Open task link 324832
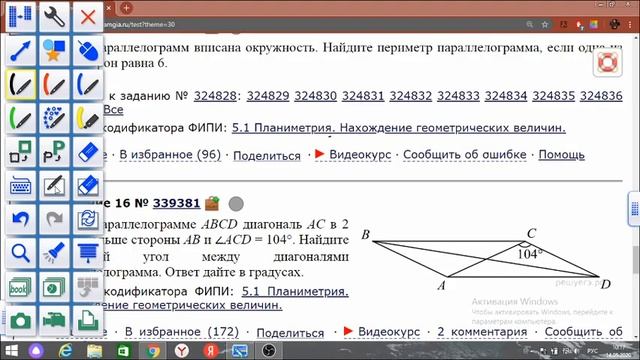 coord(411,96)
